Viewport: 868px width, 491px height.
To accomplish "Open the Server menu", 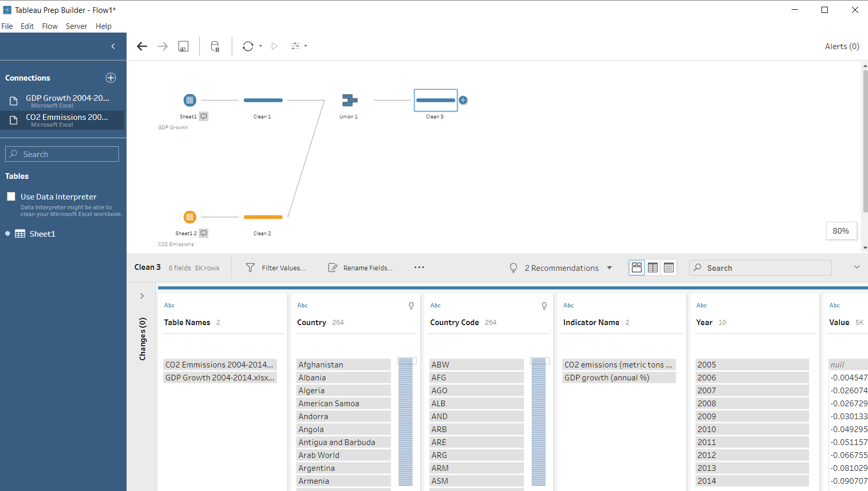I will coord(76,26).
